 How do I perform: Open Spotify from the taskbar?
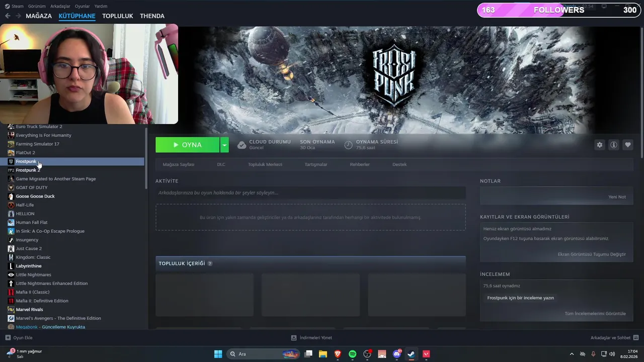coord(353,354)
